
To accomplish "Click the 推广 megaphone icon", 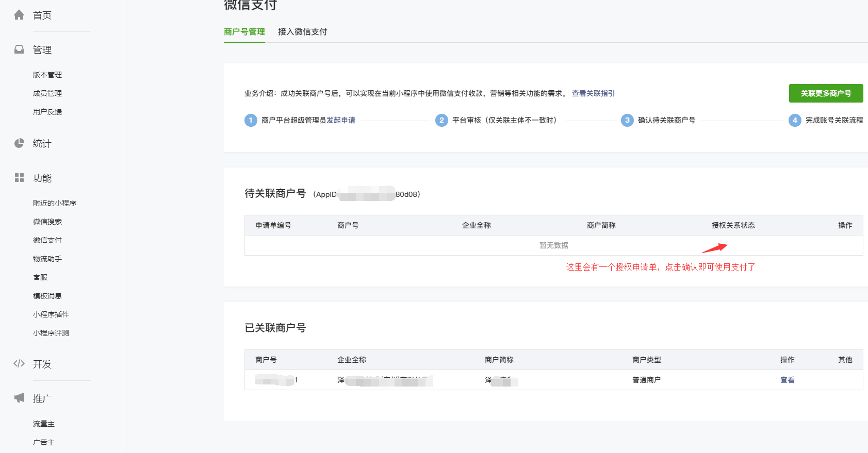I will pos(19,398).
